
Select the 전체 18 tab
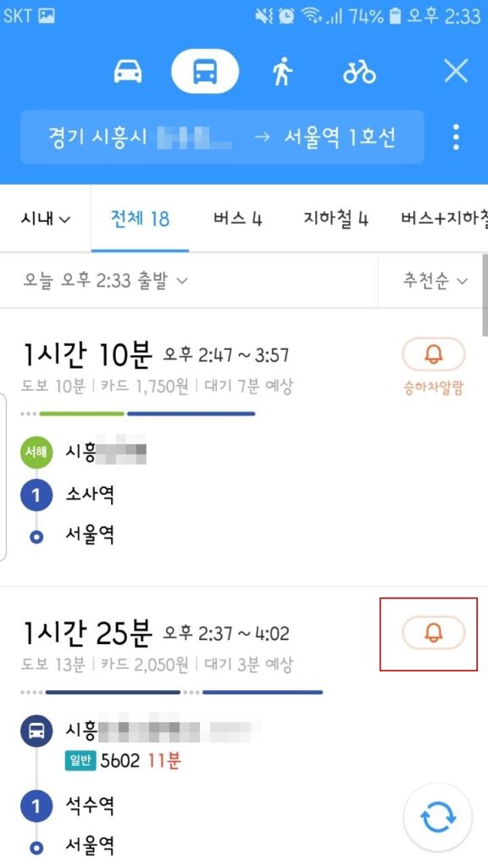pyautogui.click(x=140, y=219)
